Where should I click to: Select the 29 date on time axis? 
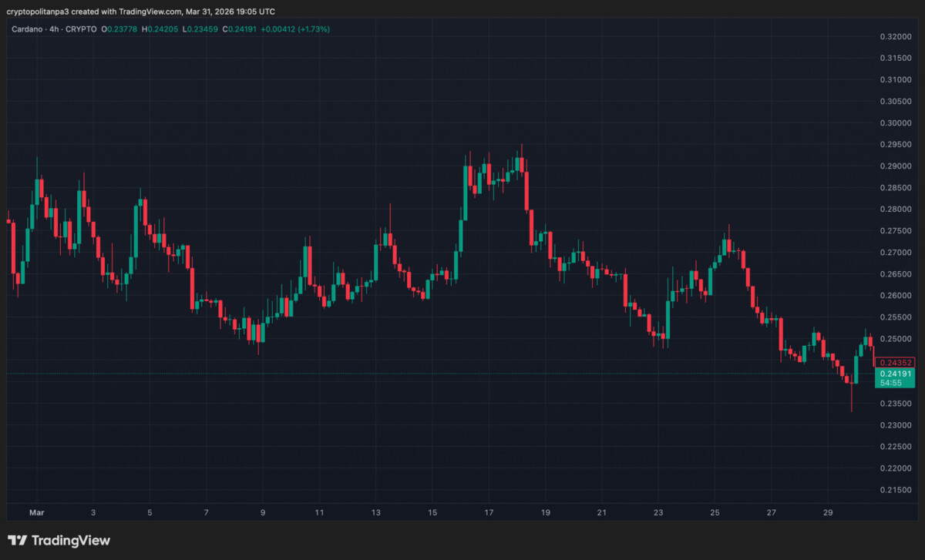(828, 511)
